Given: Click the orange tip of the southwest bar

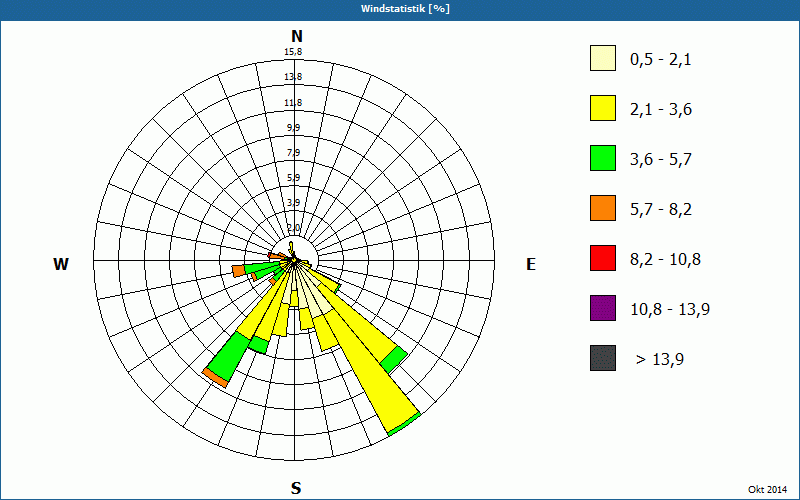Looking at the screenshot, I should pyautogui.click(x=215, y=378).
